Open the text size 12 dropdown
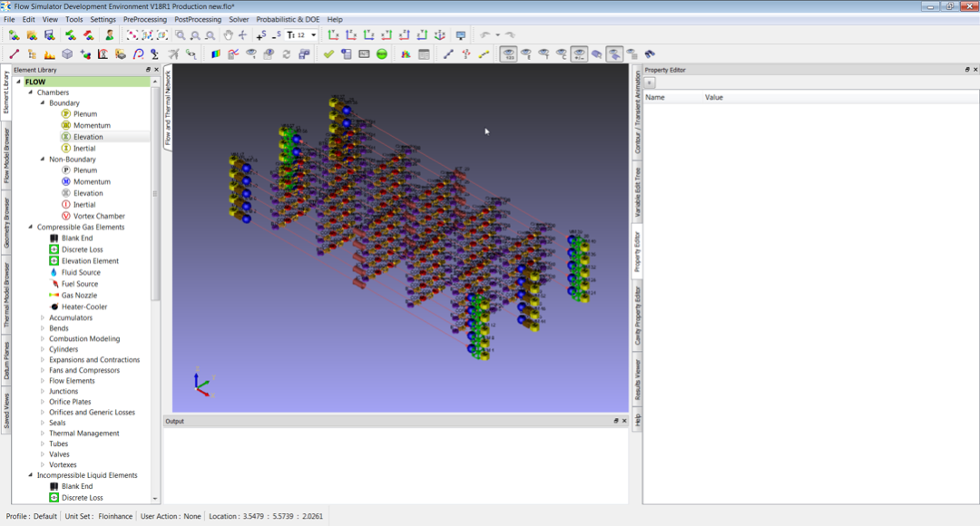The width and height of the screenshot is (980, 526). (x=314, y=35)
